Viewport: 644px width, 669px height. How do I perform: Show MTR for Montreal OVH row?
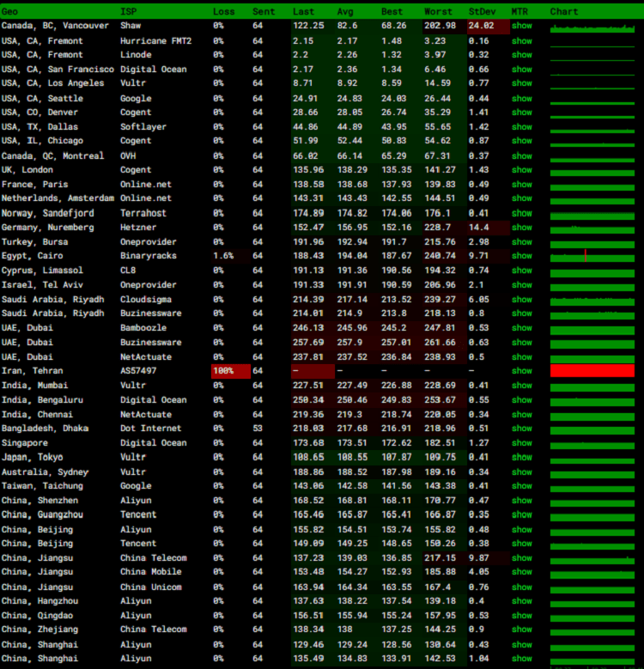521,156
